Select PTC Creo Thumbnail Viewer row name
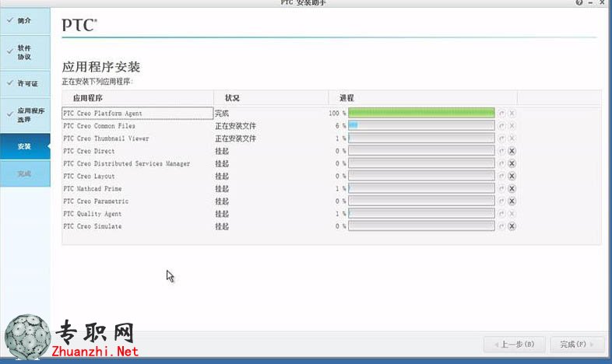612x364 pixels. coord(106,138)
